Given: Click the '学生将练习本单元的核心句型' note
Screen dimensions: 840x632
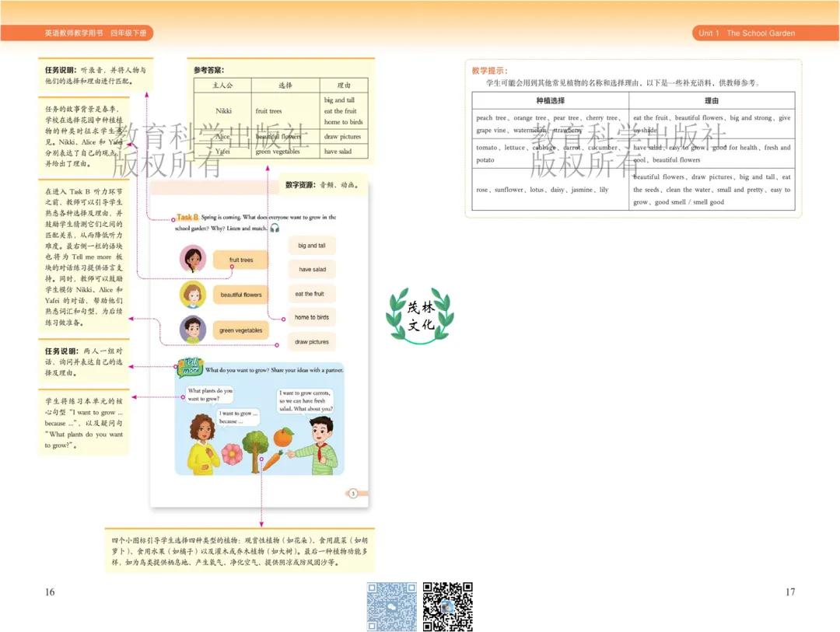Looking at the screenshot, I should 83,423.
